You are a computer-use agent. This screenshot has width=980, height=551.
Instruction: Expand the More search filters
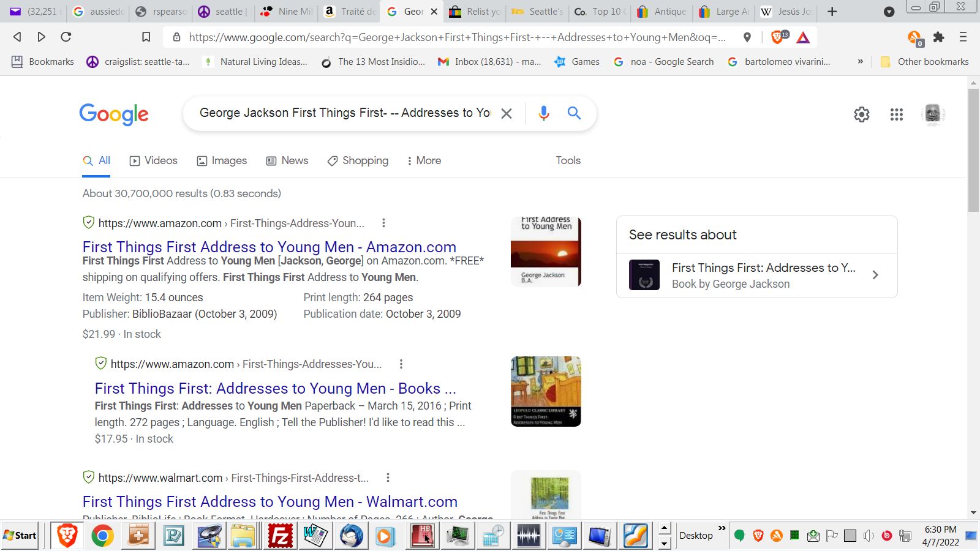(424, 160)
